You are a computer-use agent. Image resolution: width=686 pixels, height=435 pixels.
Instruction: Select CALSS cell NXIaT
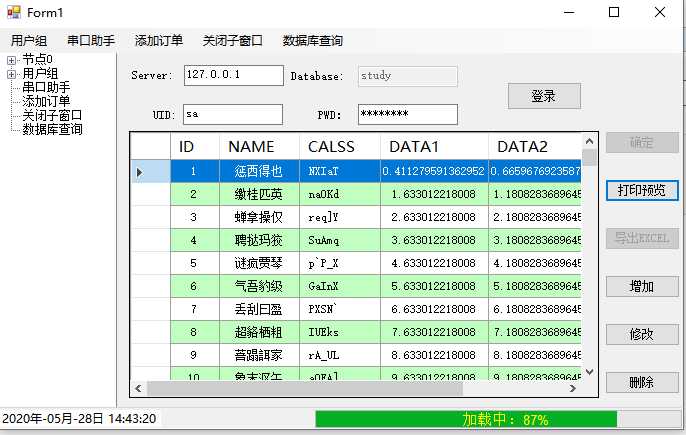pyautogui.click(x=340, y=171)
